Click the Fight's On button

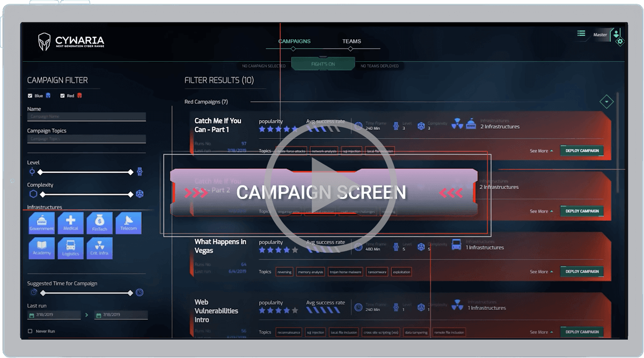[x=323, y=64]
